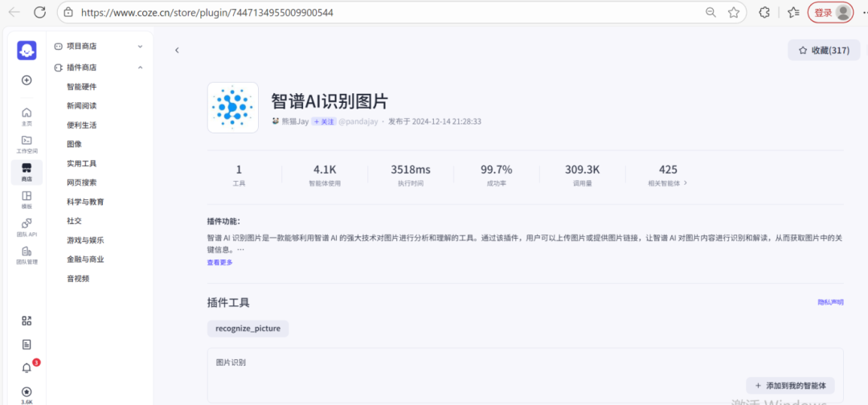Open the 团队 API icon
Screen dimensions: 868x405
(x=27, y=227)
